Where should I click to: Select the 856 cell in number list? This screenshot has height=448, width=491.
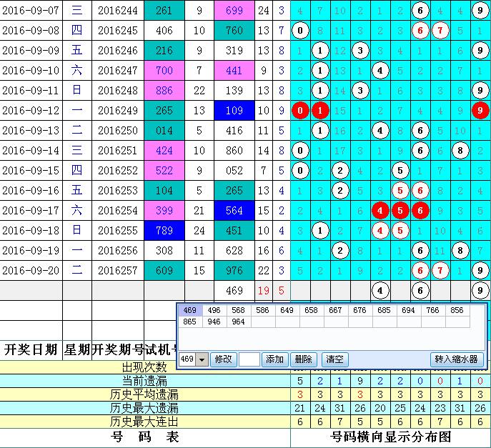click(457, 311)
